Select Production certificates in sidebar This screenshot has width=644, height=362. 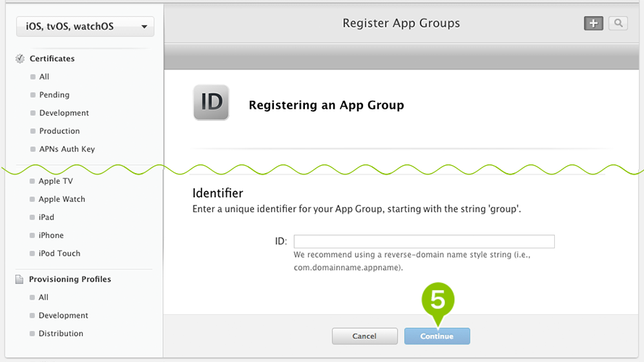click(59, 131)
